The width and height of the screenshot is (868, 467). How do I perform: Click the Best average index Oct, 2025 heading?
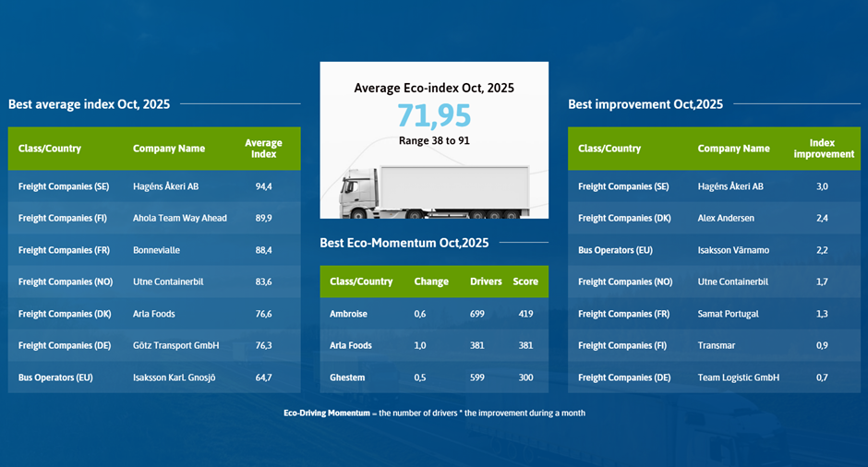pos(89,104)
